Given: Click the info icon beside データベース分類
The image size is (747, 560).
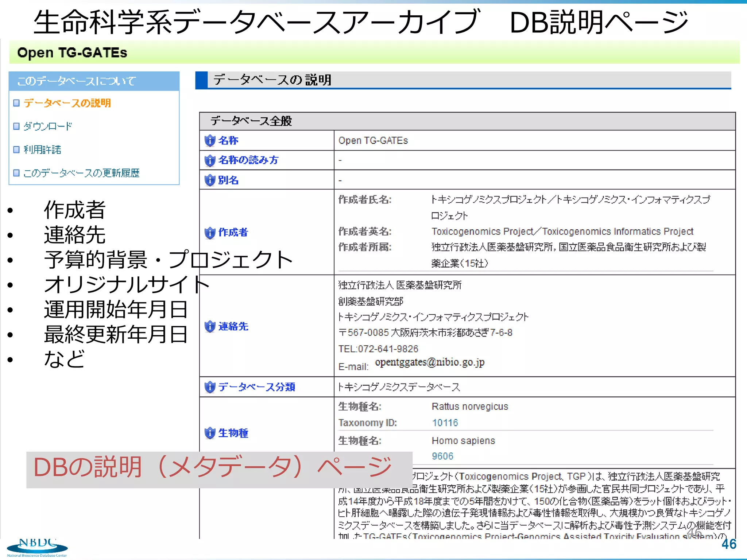Looking at the screenshot, I should [210, 387].
